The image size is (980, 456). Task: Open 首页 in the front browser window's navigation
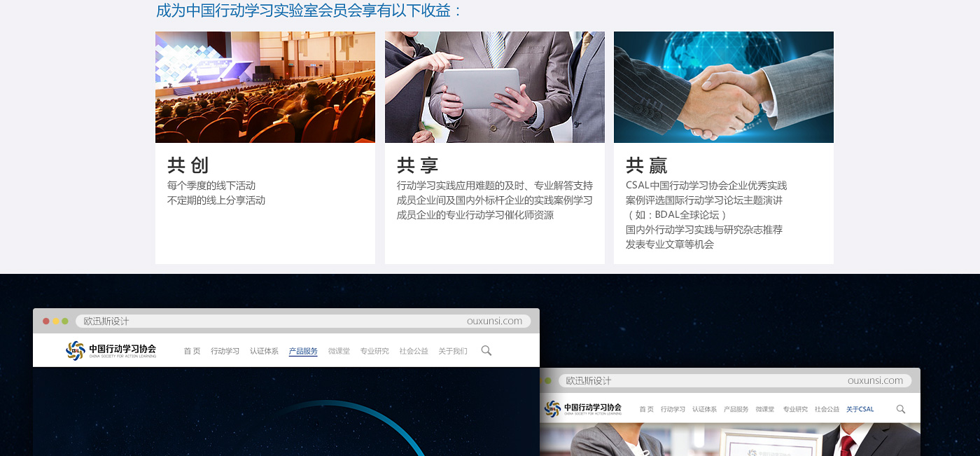[192, 351]
